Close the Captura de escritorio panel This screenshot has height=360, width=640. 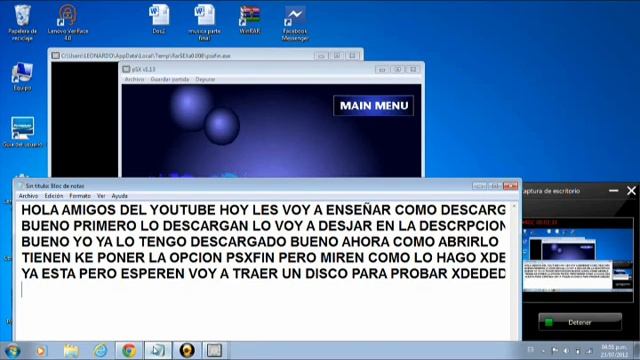click(x=631, y=191)
